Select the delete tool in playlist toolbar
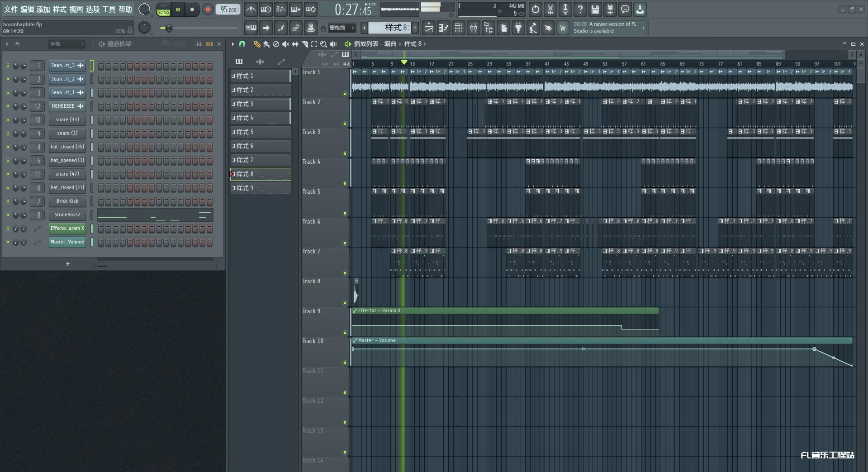The height and width of the screenshot is (472, 868). tap(276, 44)
